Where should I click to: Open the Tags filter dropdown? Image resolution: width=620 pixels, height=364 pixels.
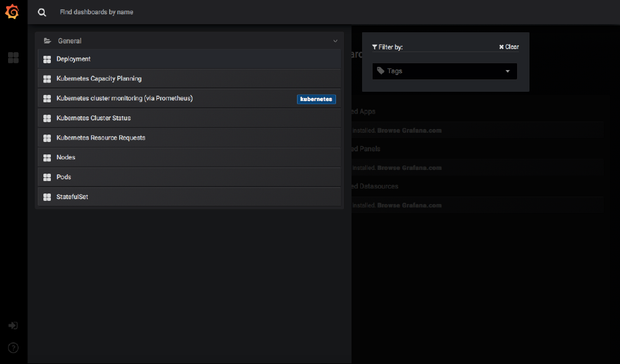[444, 71]
